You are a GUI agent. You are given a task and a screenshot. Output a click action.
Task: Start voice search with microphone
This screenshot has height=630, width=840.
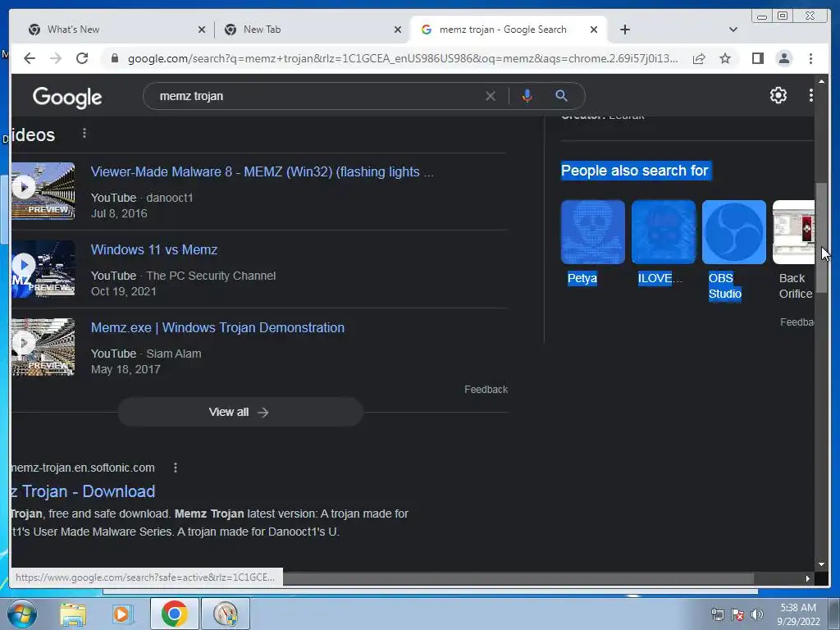pos(527,96)
